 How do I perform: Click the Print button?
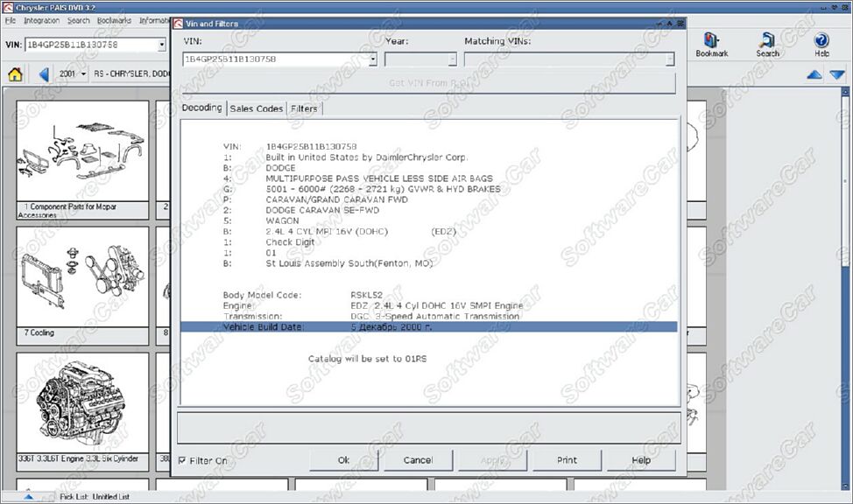[567, 460]
